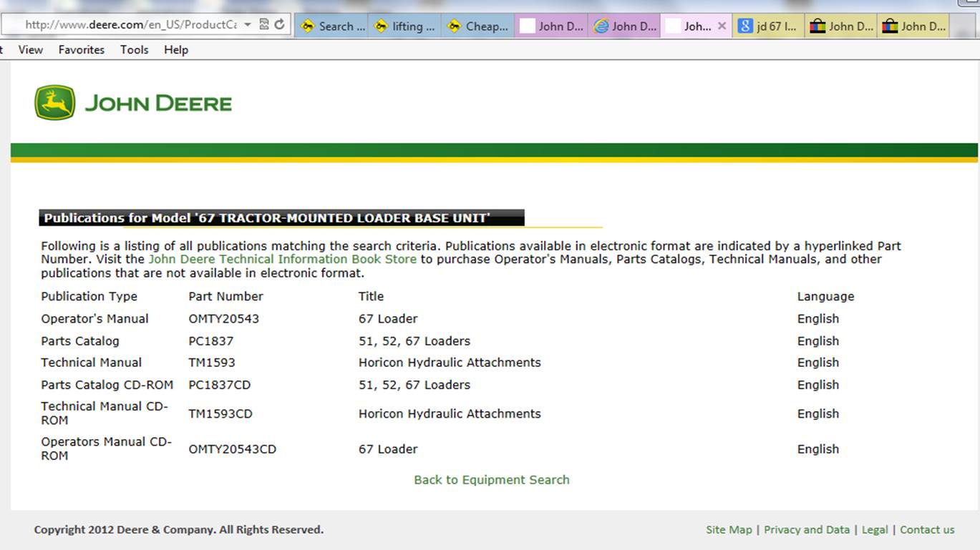Viewport: 980px width, 550px height.
Task: Click the 'Operators Manual CD-ROM' cell
Action: pos(107,448)
